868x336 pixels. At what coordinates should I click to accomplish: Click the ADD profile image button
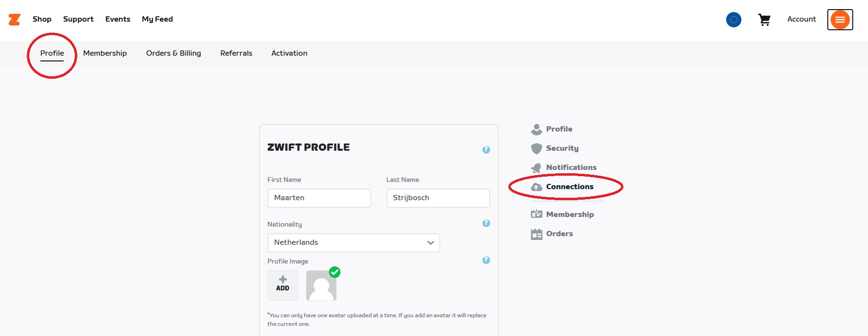point(283,286)
